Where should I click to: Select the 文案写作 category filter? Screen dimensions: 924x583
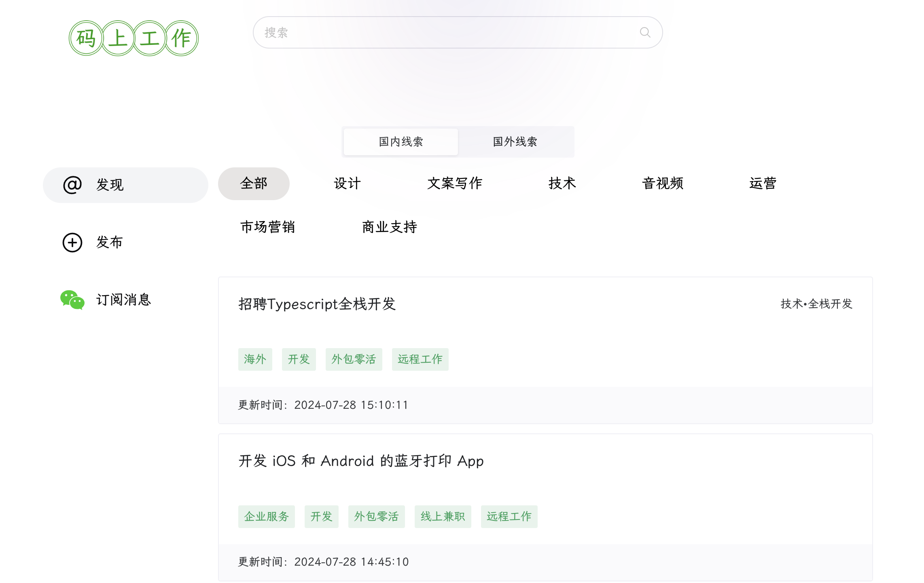click(x=455, y=184)
